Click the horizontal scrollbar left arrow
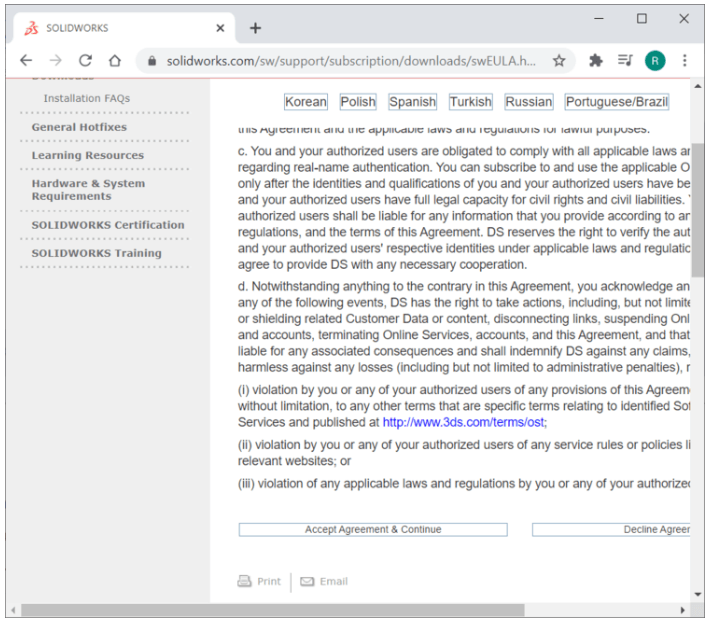Image resolution: width=709 pixels, height=623 pixels. 14,610
